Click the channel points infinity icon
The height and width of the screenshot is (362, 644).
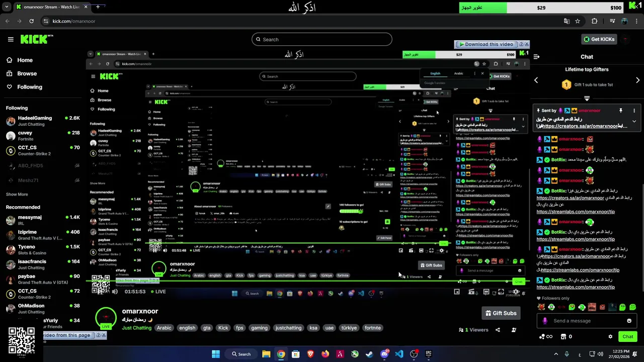point(545,336)
